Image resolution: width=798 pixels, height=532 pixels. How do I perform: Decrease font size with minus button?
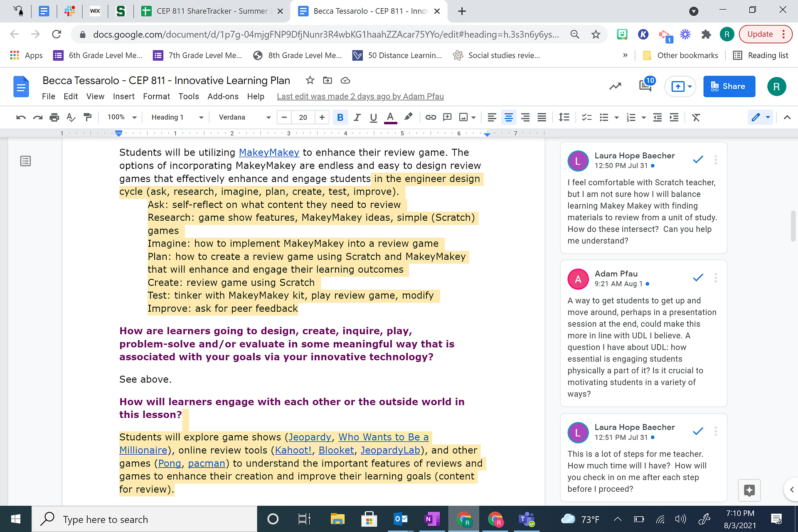click(284, 118)
